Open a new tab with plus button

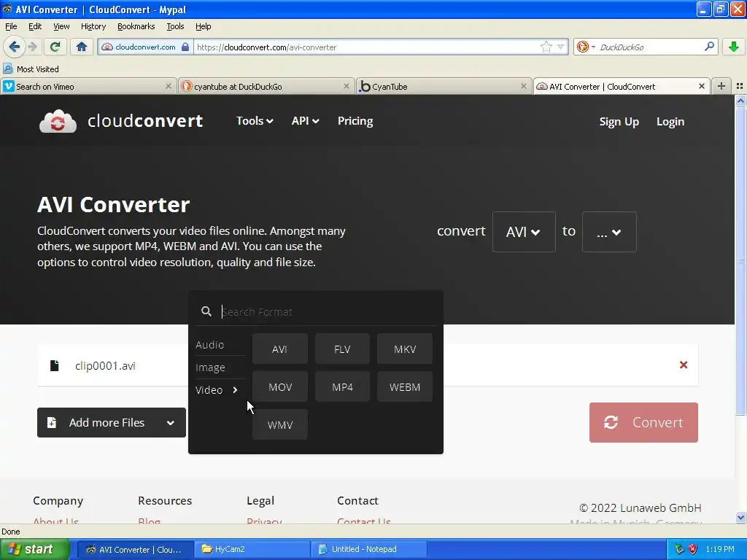click(721, 86)
